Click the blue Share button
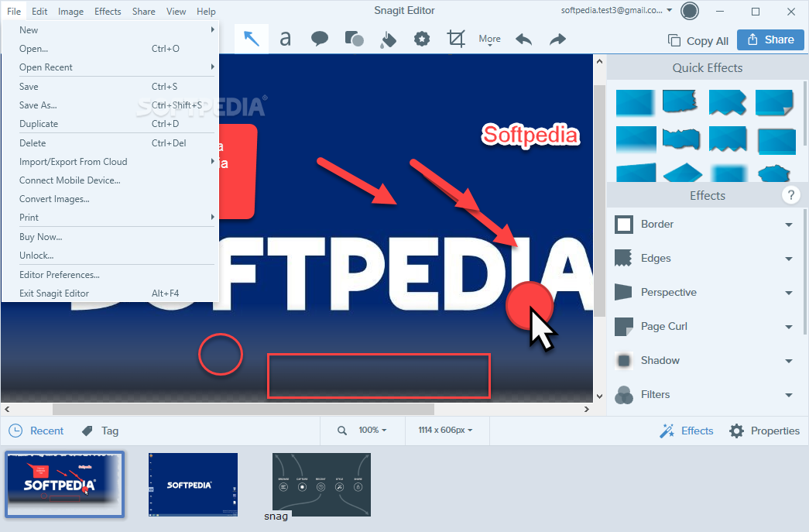The width and height of the screenshot is (809, 532). click(x=770, y=39)
